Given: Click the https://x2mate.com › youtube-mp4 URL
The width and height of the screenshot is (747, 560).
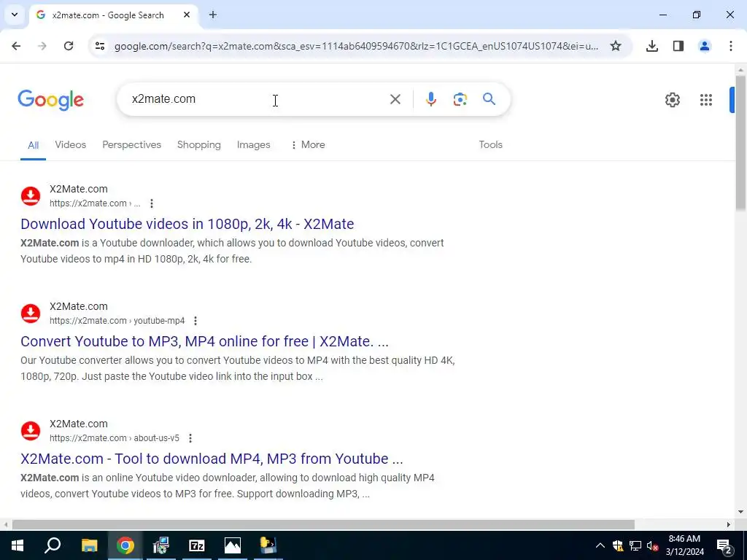Looking at the screenshot, I should pyautogui.click(x=117, y=321).
